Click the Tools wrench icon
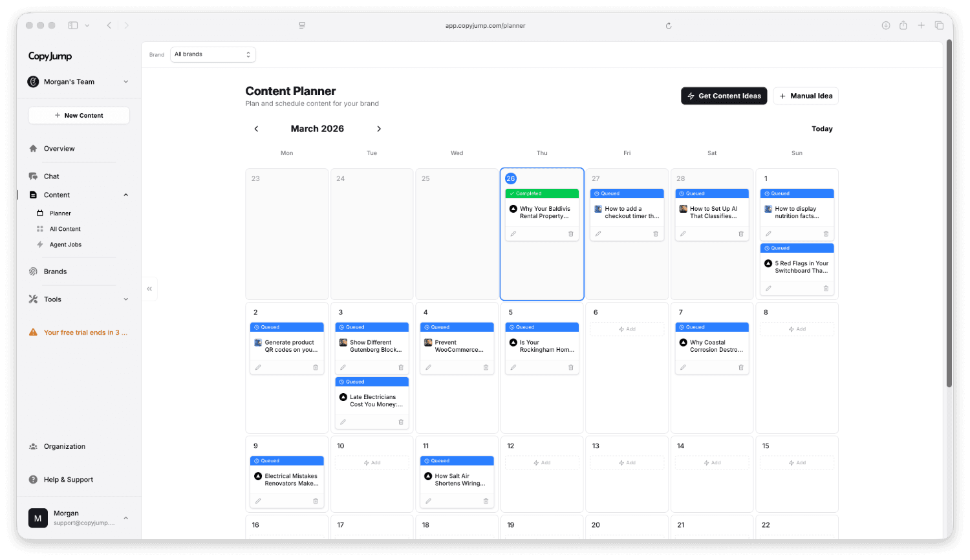The image size is (970, 560). [34, 299]
